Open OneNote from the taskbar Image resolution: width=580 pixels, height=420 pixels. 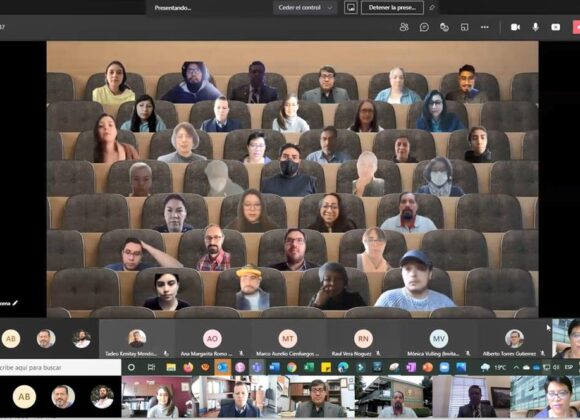(411, 367)
